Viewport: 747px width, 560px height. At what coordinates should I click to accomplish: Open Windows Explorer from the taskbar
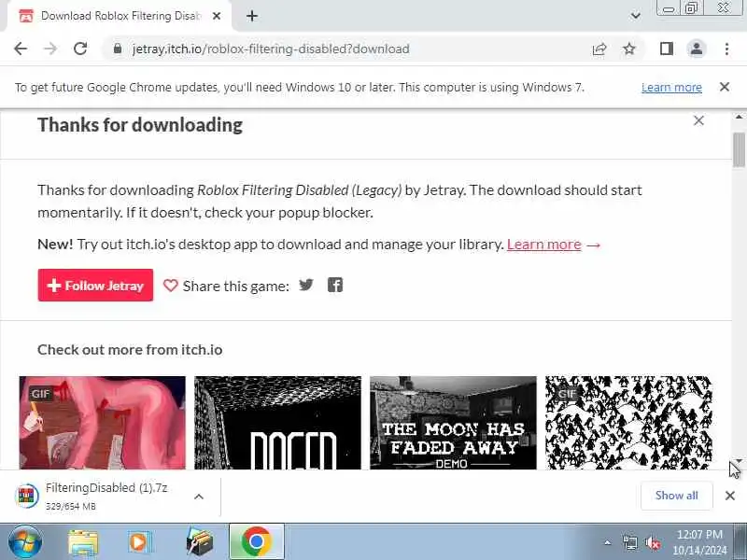pos(83,542)
